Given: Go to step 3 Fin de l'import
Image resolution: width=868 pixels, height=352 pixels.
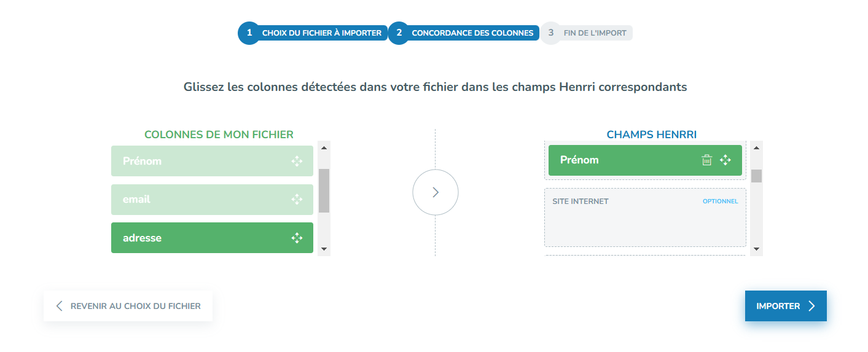Looking at the screenshot, I should pos(586,33).
